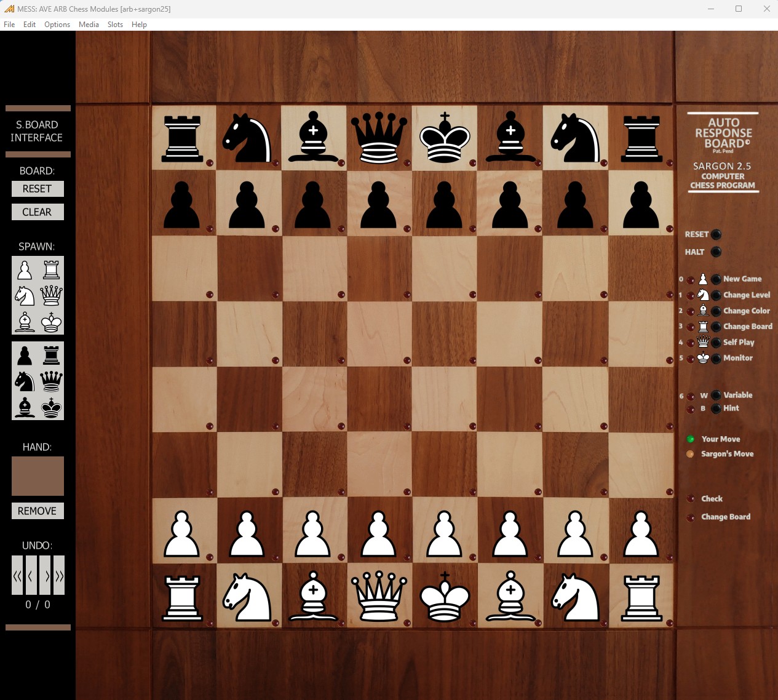
Task: Maximize the MESS window
Action: tap(739, 9)
